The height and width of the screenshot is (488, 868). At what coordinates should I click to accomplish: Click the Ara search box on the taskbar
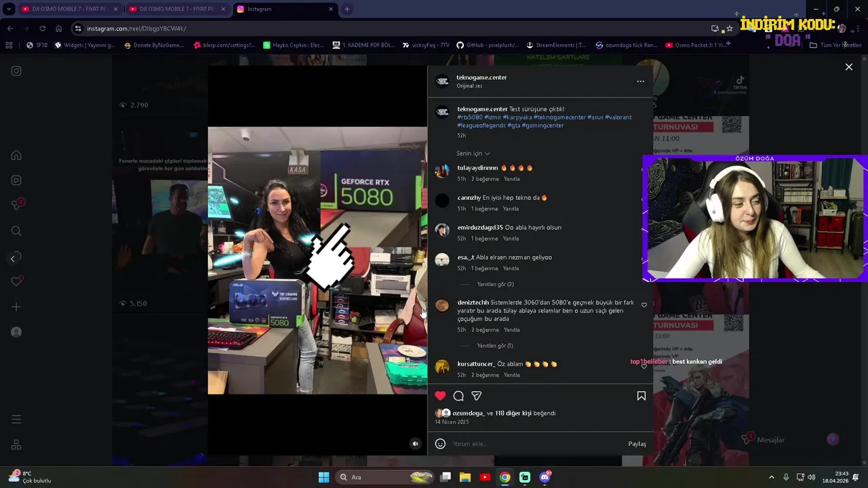(x=384, y=477)
